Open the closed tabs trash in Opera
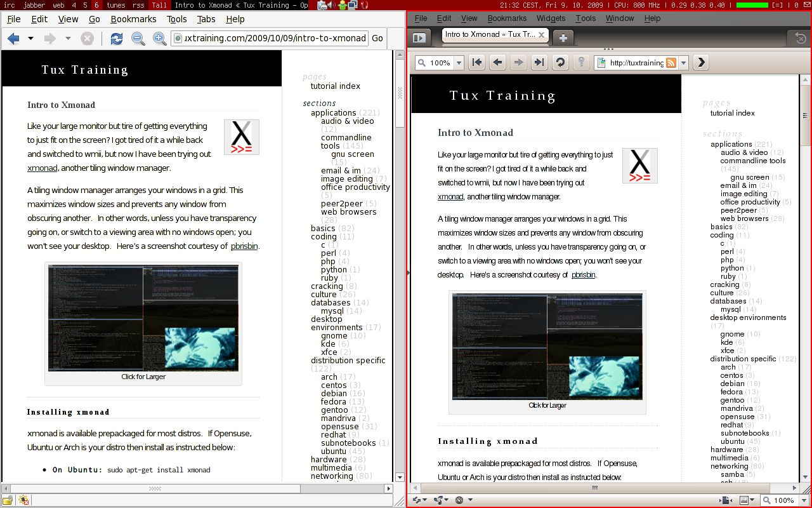Screen dimensions: 812x508 coord(801,37)
